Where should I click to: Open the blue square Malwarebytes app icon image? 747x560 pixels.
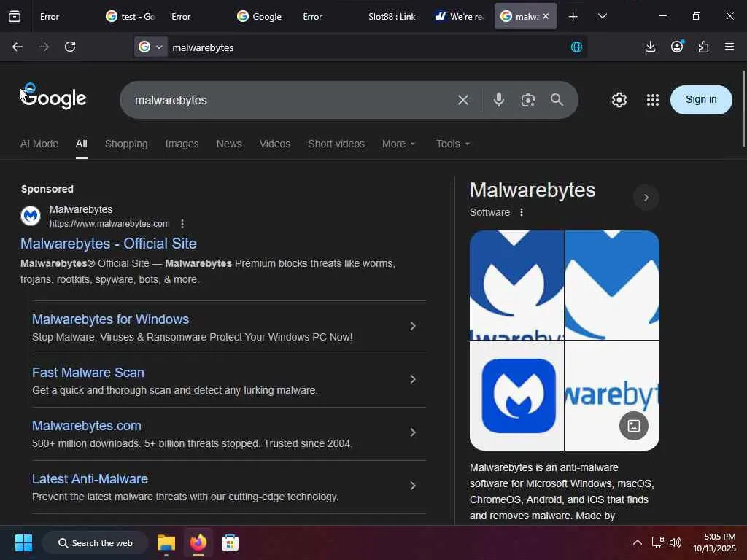point(516,396)
